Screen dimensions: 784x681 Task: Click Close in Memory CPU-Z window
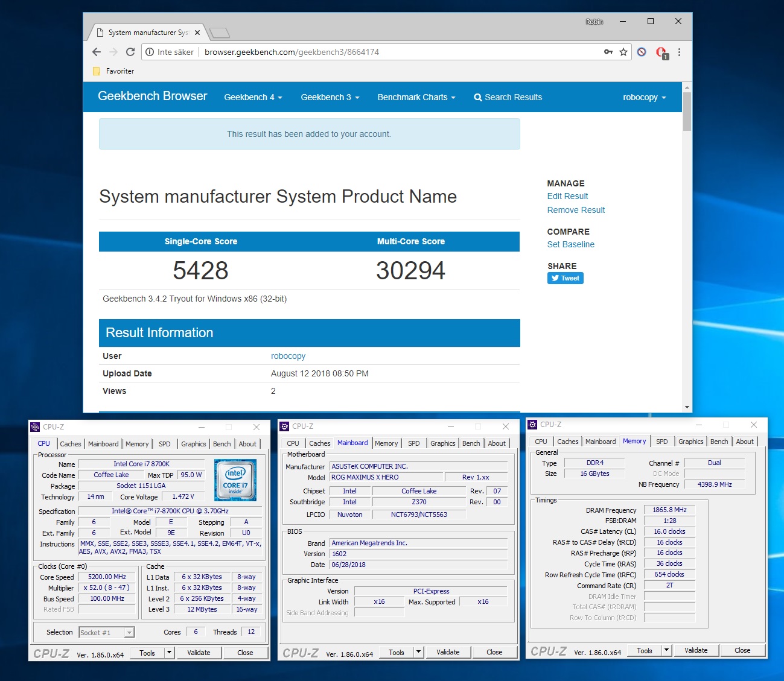742,650
